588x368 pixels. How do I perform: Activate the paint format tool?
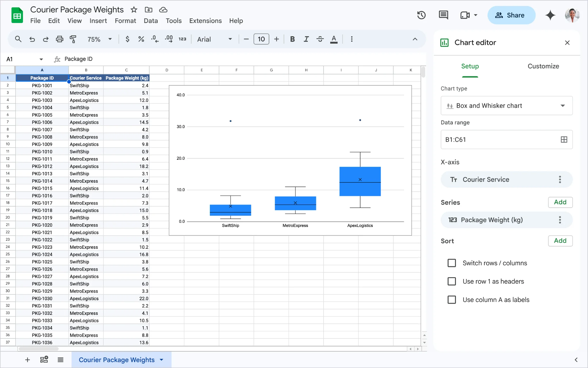pos(73,39)
